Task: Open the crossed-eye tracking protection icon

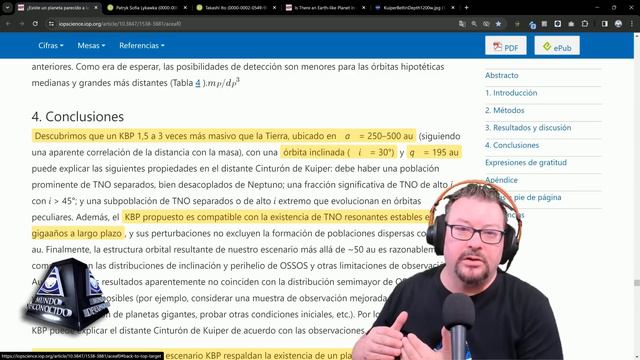Action: click(x=486, y=24)
